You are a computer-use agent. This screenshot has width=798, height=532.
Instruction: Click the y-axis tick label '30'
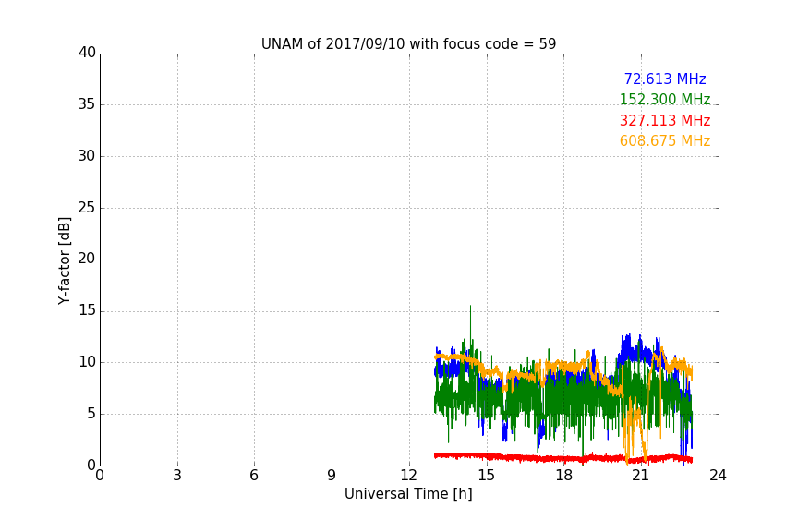coord(87,156)
